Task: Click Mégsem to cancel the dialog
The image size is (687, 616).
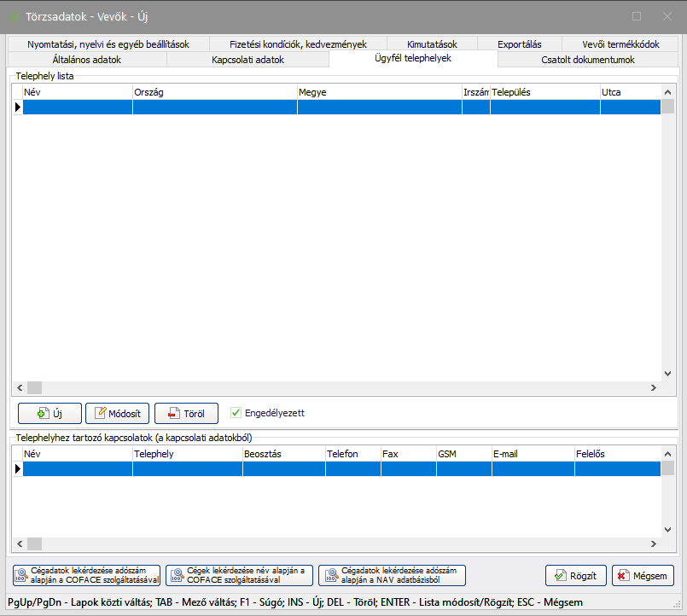Action: [x=643, y=575]
